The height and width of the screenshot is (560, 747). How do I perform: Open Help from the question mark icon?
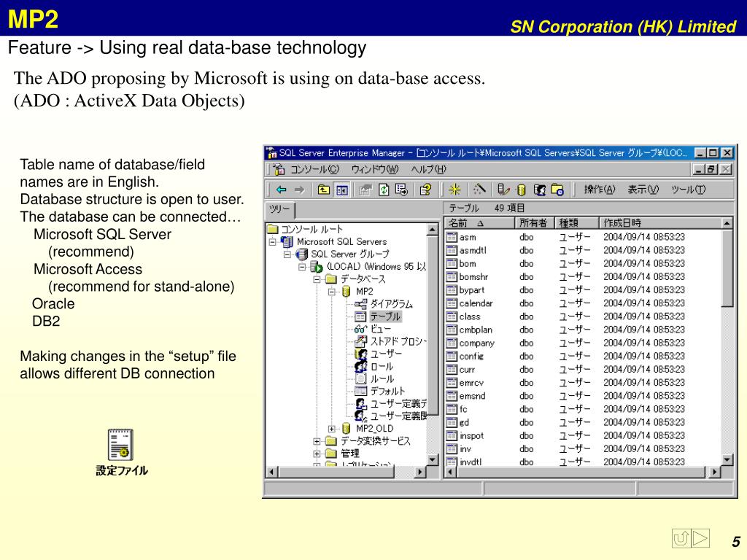coord(425,190)
